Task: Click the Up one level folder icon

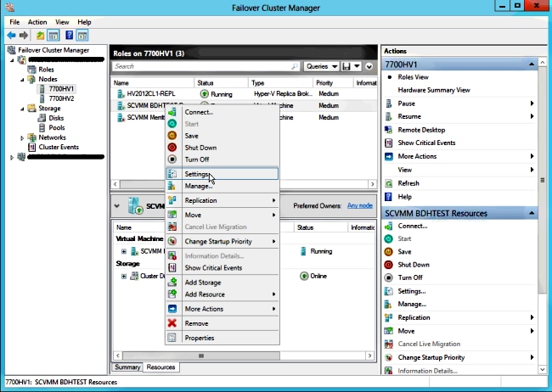Action: tap(41, 35)
